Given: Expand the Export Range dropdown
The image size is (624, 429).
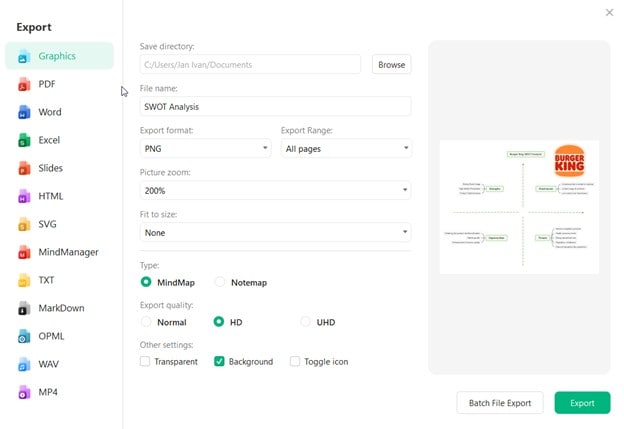Looking at the screenshot, I should click(x=346, y=148).
